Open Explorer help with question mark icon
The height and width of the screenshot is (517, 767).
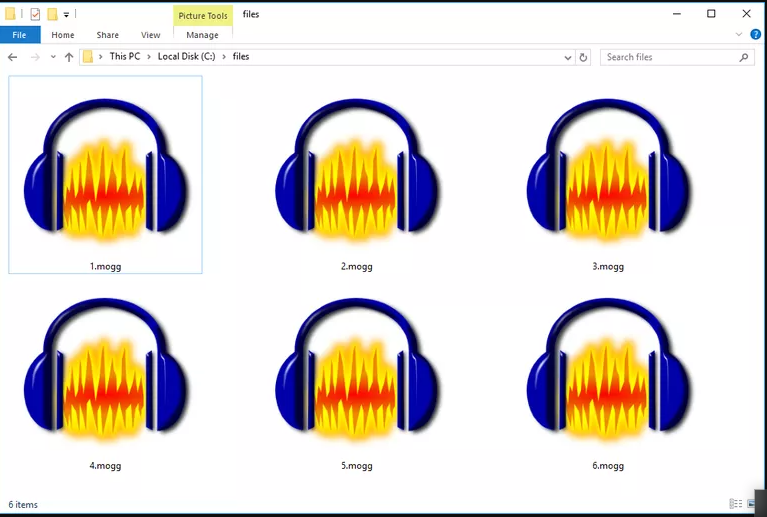pos(756,34)
